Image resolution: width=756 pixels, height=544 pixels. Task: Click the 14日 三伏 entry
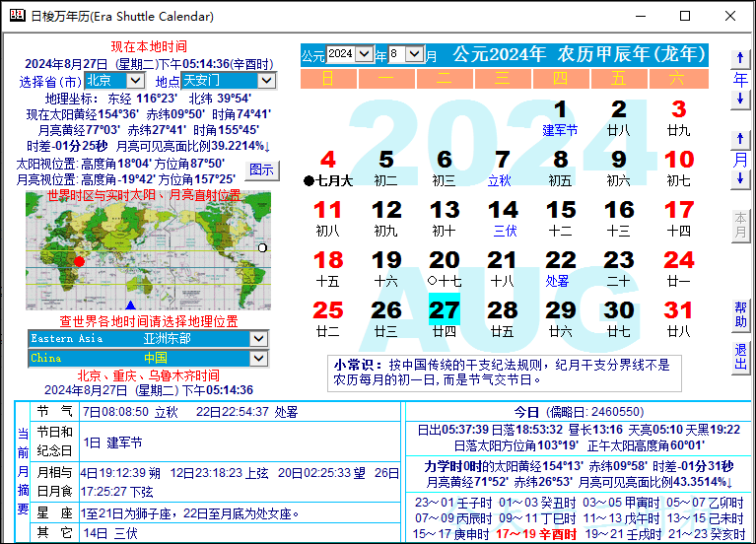[110, 533]
